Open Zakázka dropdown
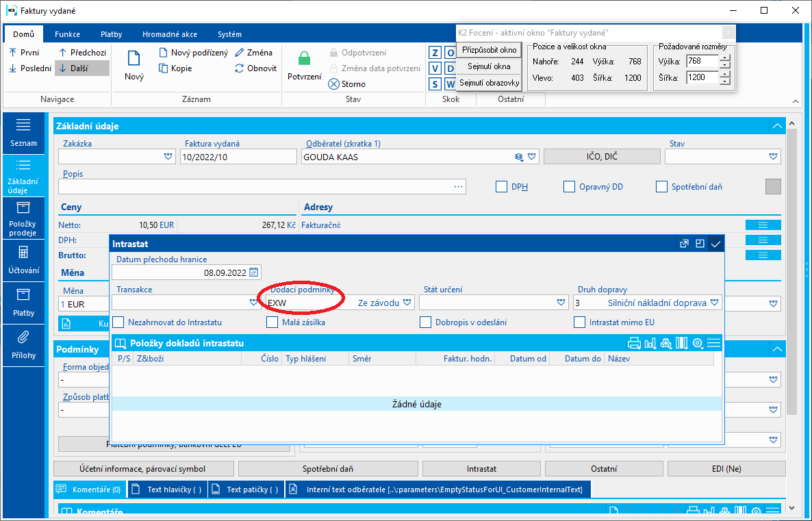 coord(168,156)
